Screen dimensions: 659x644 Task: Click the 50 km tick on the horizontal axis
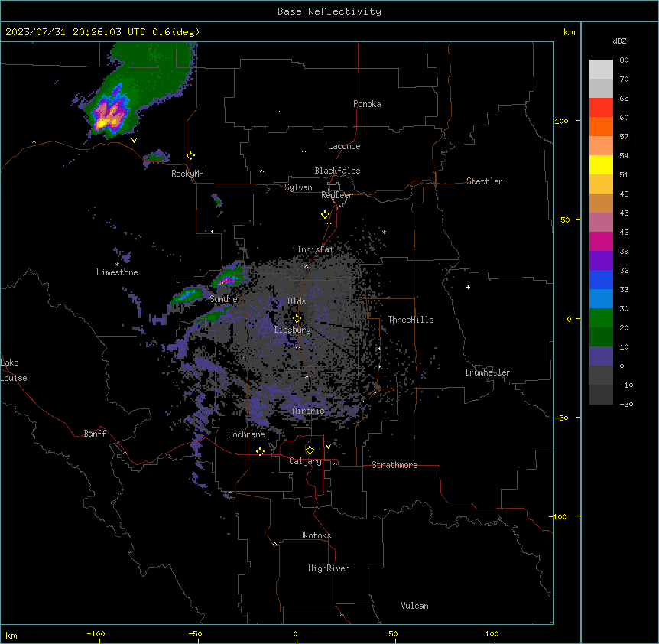[393, 633]
